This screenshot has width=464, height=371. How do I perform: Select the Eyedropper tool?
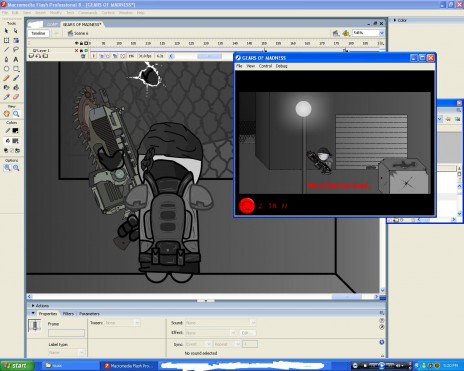pos(6,97)
